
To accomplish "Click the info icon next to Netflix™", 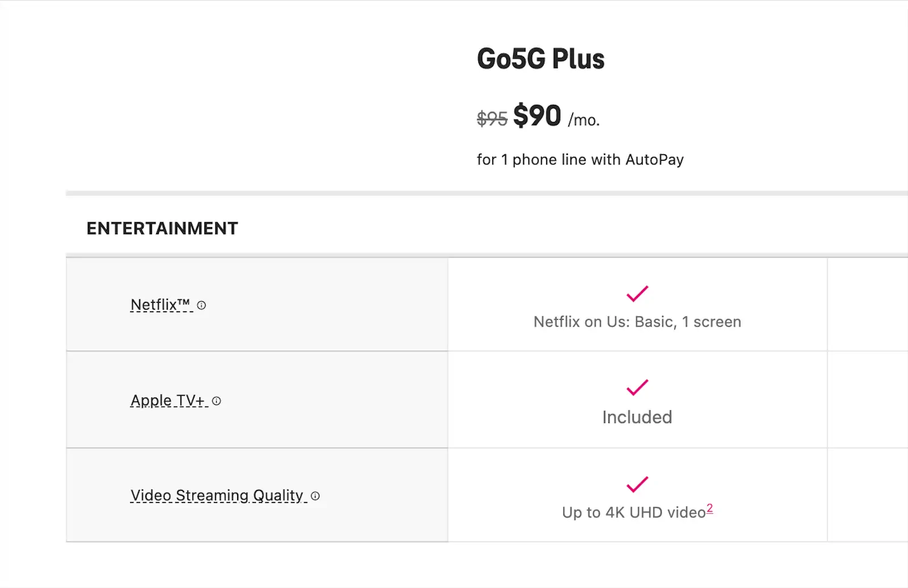I will [x=201, y=304].
